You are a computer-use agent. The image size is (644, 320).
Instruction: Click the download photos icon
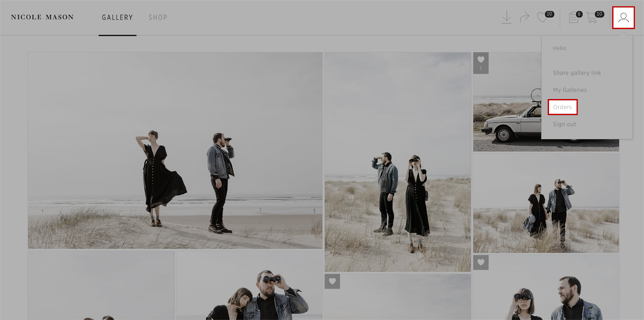point(506,17)
